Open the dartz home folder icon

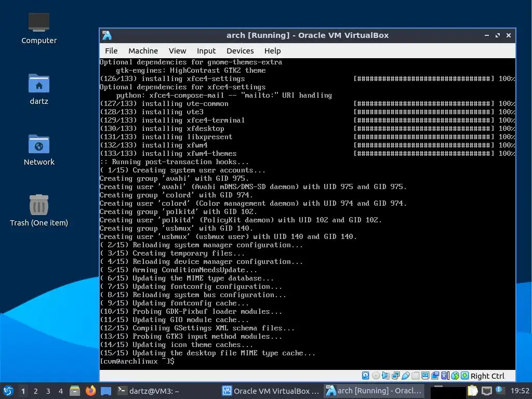[38, 89]
